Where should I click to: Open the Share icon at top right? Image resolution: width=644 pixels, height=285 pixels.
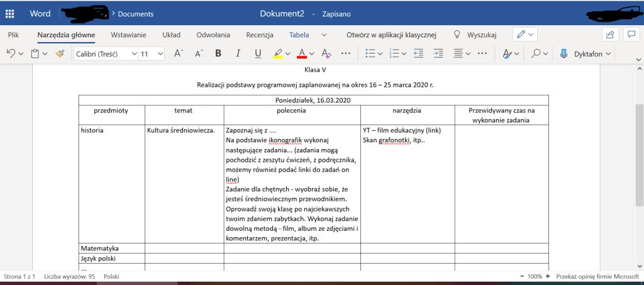[x=609, y=35]
